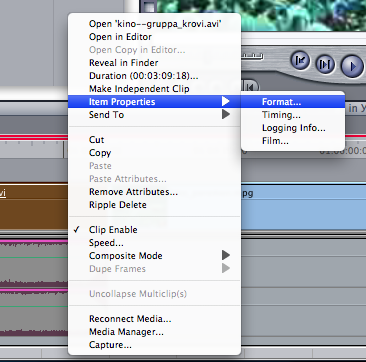The image size is (366, 362).
Task: Select Timing... in the submenu
Action: point(293,115)
